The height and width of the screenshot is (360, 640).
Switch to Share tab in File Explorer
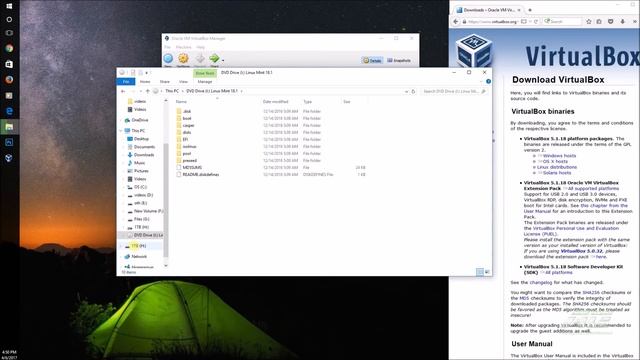pyautogui.click(x=164, y=82)
